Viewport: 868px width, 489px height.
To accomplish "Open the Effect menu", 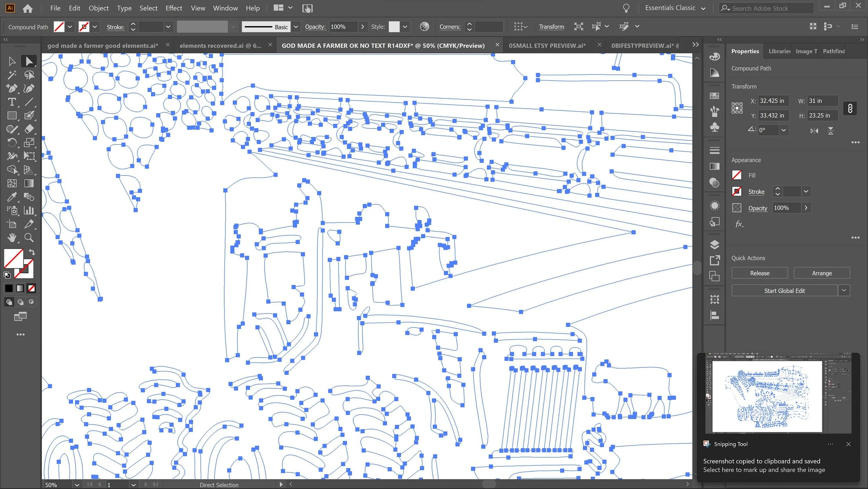I will (174, 8).
